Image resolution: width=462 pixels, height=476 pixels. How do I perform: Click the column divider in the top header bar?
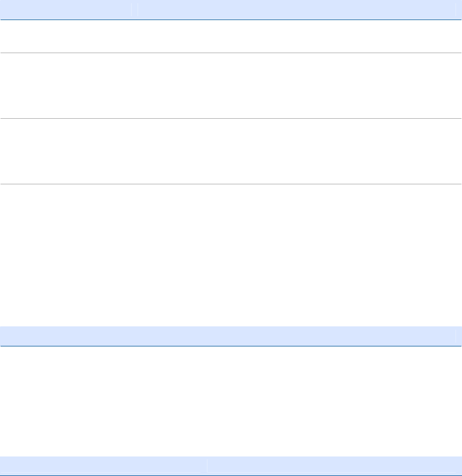(x=134, y=10)
